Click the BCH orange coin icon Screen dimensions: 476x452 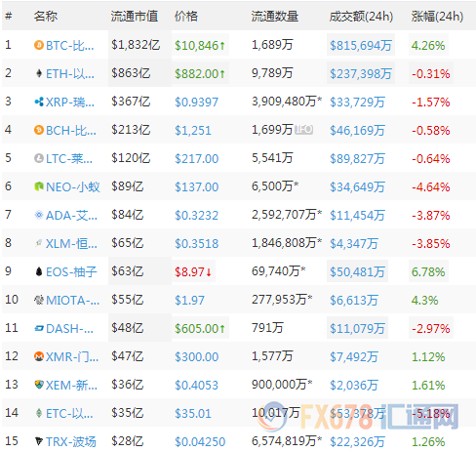(39, 130)
